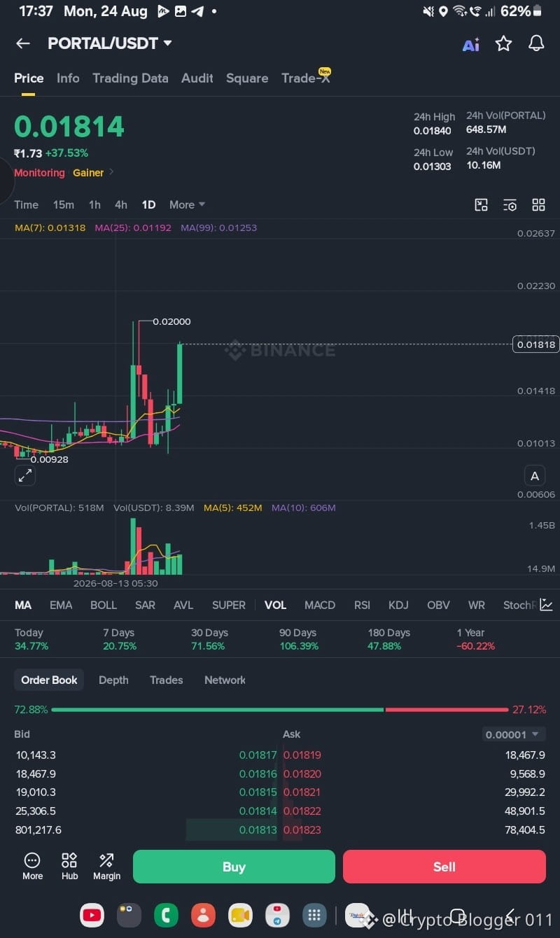560x938 pixels.
Task: Change order book precision 0.00001 dropdown
Action: click(x=514, y=734)
